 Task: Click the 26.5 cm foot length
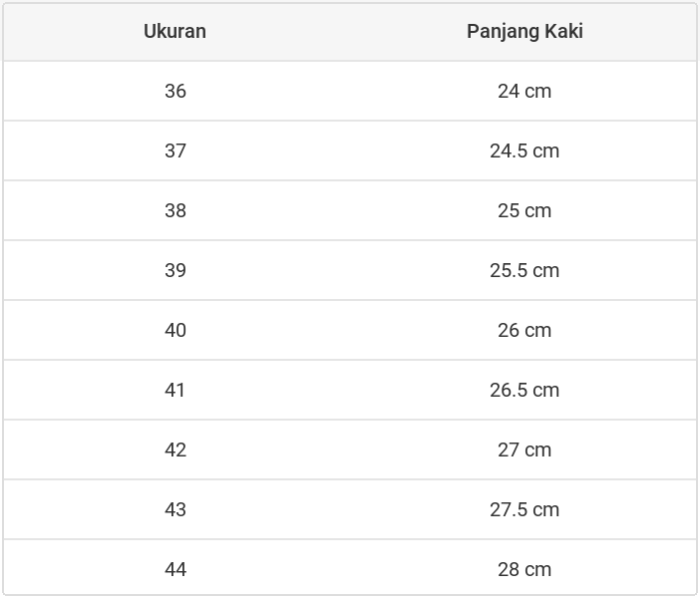(525, 390)
